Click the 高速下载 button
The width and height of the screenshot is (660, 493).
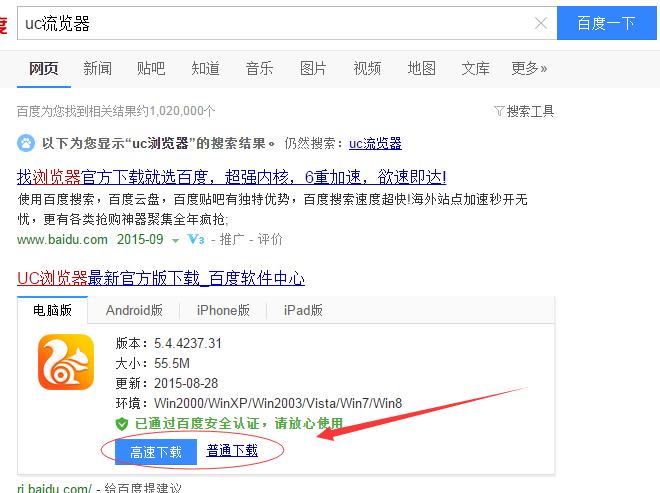coord(156,452)
